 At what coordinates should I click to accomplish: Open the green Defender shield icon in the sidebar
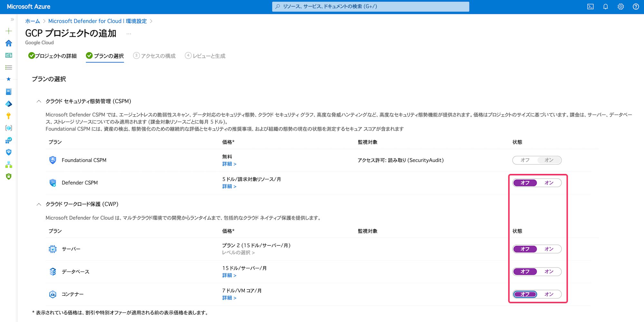point(9,176)
